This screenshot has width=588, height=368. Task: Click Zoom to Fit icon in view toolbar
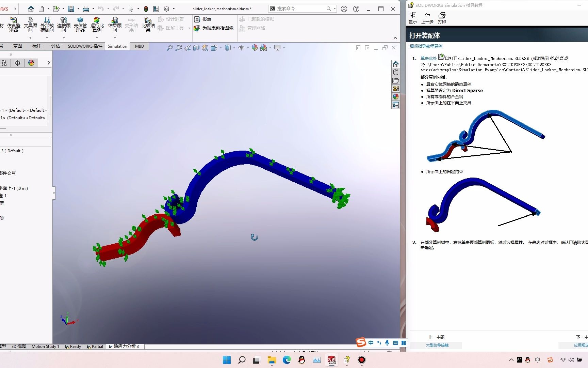pos(169,48)
